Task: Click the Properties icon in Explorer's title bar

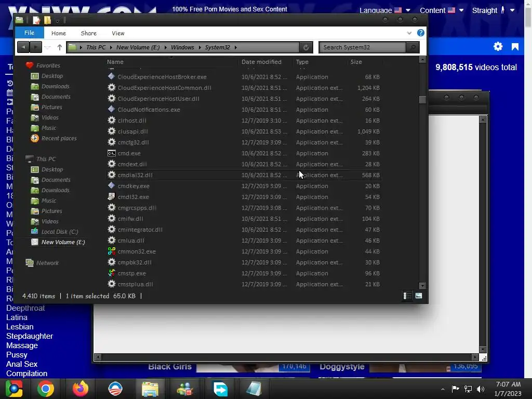Action: pyautogui.click(x=36, y=20)
